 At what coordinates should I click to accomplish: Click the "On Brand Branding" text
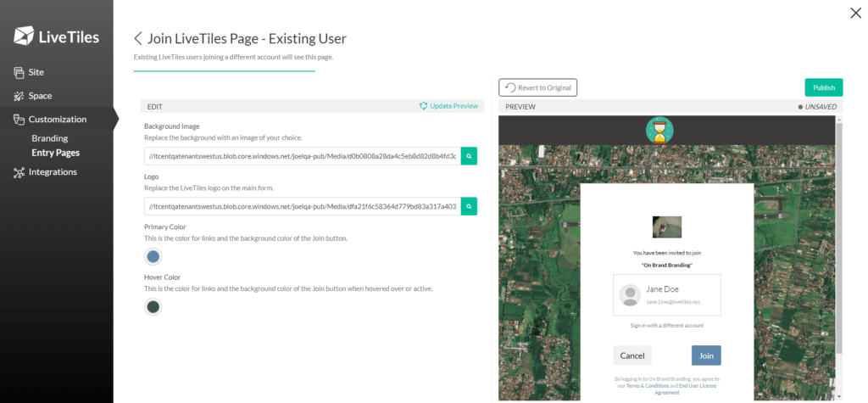tap(667, 265)
